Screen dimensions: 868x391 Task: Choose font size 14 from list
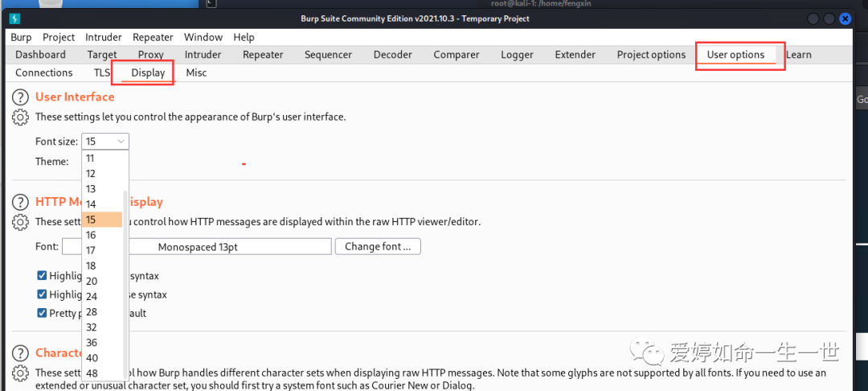click(102, 204)
